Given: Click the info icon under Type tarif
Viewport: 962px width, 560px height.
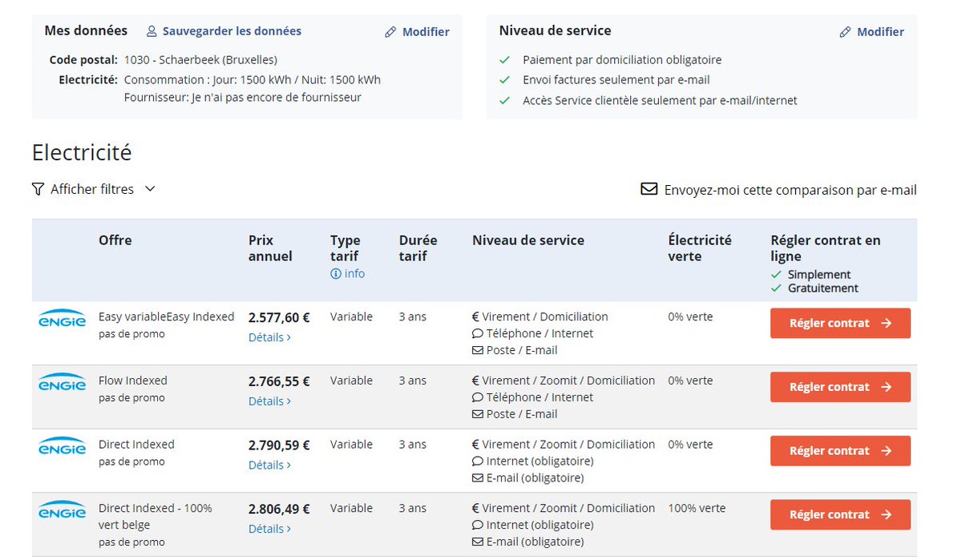Looking at the screenshot, I should [x=335, y=274].
